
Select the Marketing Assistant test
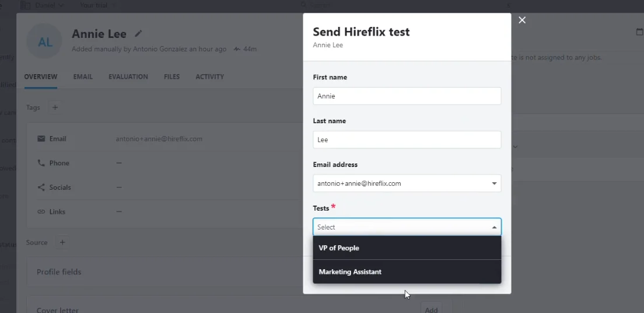click(x=407, y=272)
